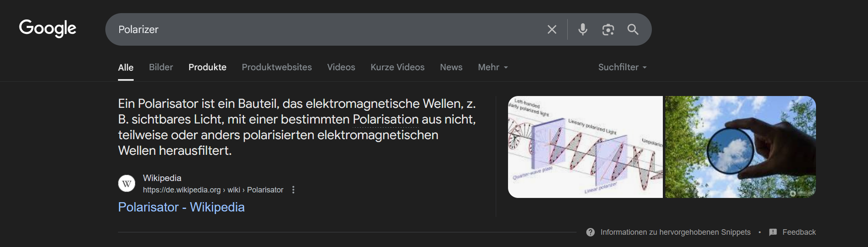Open the hand holding polarizer filter photo
868x247 pixels.
(740, 147)
